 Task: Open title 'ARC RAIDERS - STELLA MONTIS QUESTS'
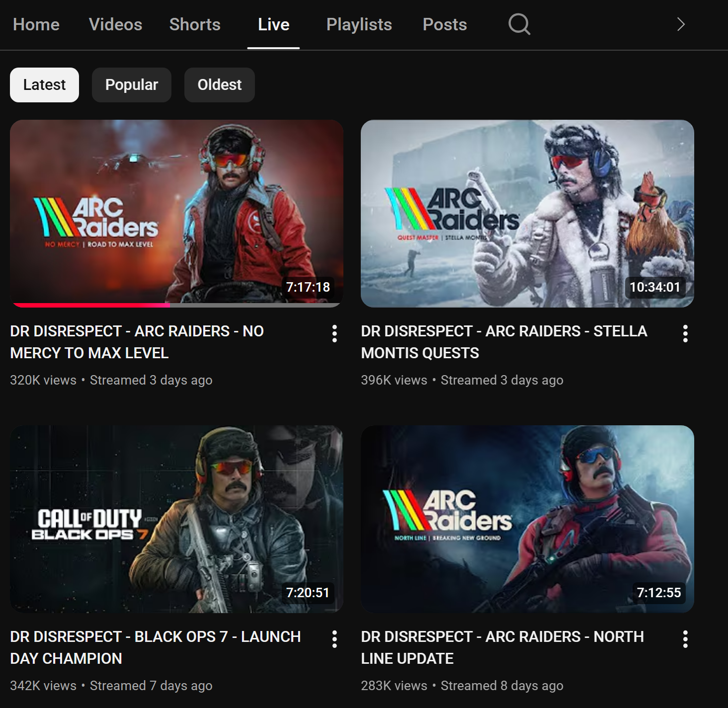pyautogui.click(x=504, y=342)
